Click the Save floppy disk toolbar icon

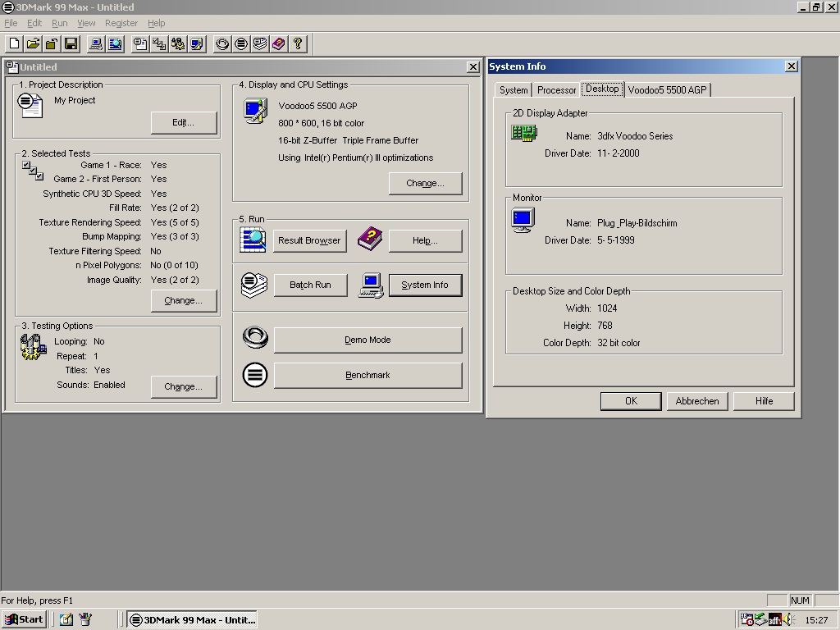[x=71, y=43]
